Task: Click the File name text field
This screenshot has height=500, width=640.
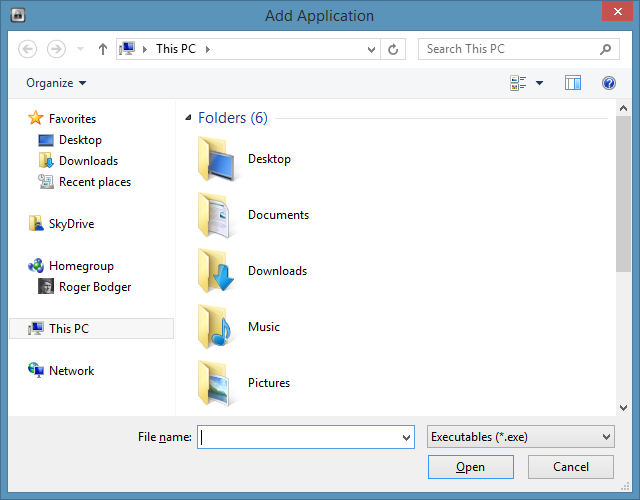Action: (298, 437)
